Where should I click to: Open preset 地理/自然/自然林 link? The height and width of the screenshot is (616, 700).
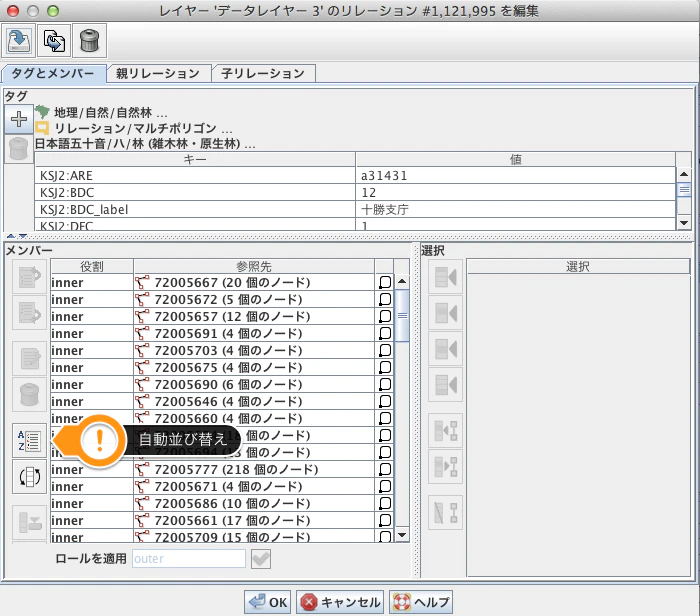111,112
